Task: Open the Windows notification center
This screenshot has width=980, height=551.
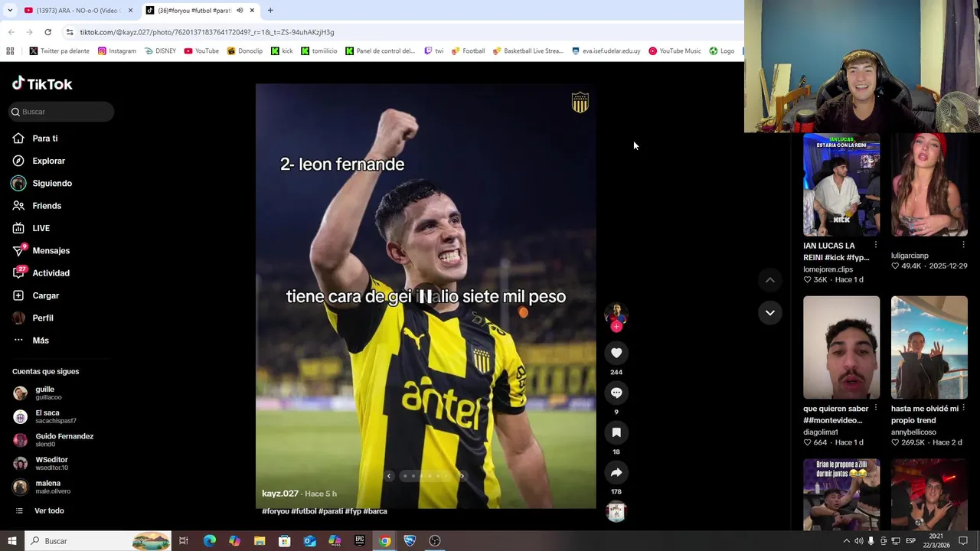Action: [964, 541]
